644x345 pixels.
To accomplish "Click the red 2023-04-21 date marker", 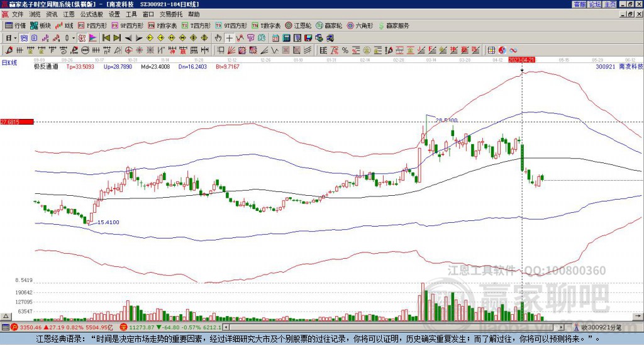I will point(521,60).
